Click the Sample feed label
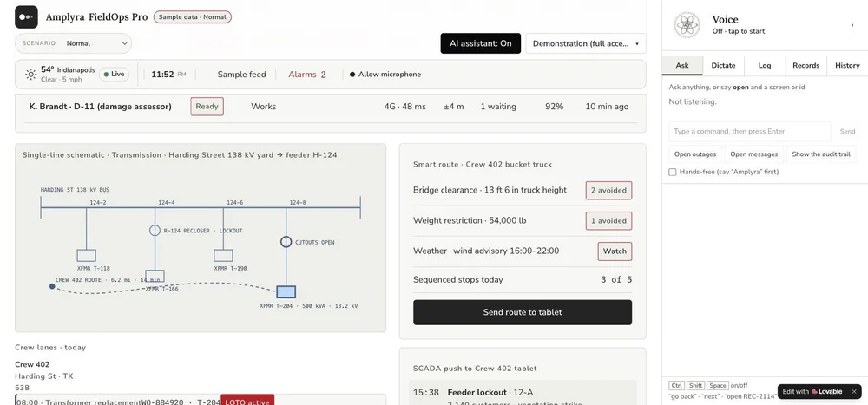The width and height of the screenshot is (868, 405). [241, 74]
